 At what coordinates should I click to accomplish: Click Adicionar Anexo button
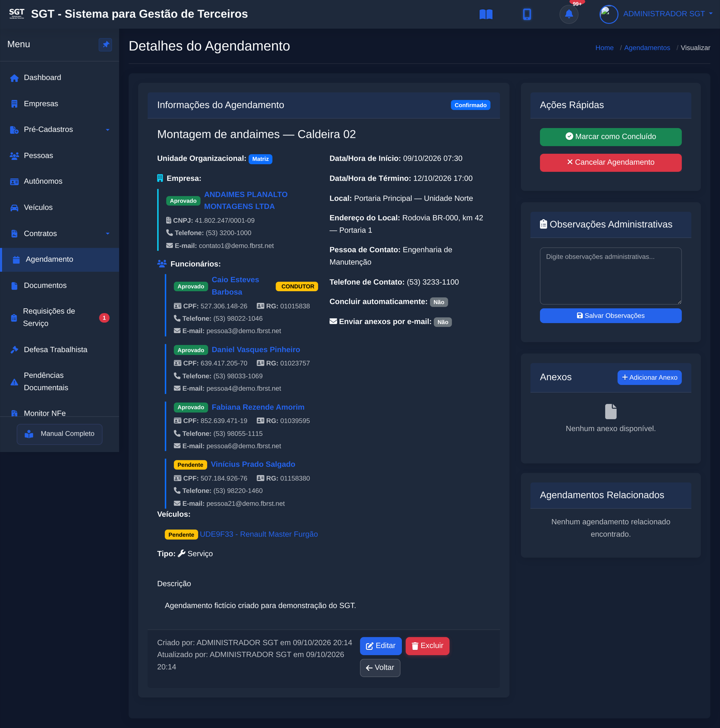click(649, 377)
